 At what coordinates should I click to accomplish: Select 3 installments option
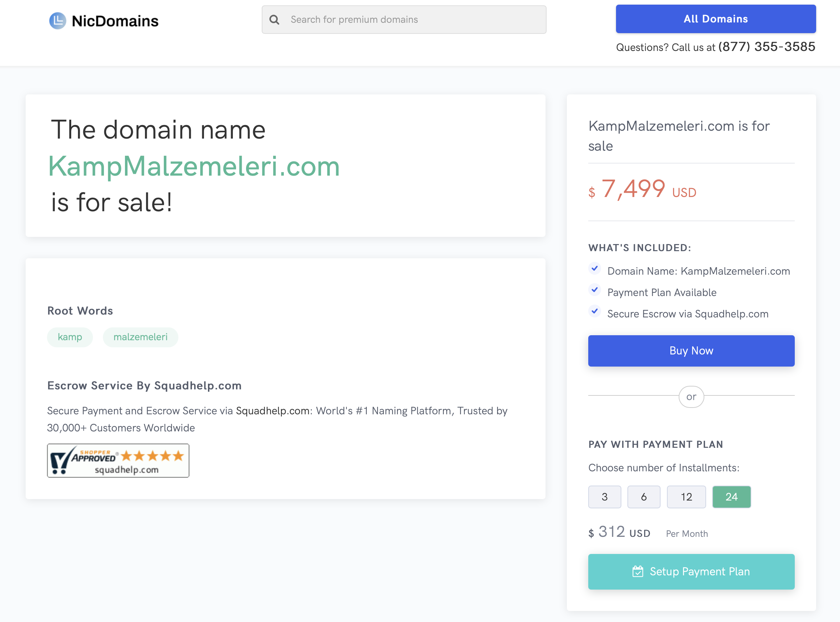coord(604,497)
